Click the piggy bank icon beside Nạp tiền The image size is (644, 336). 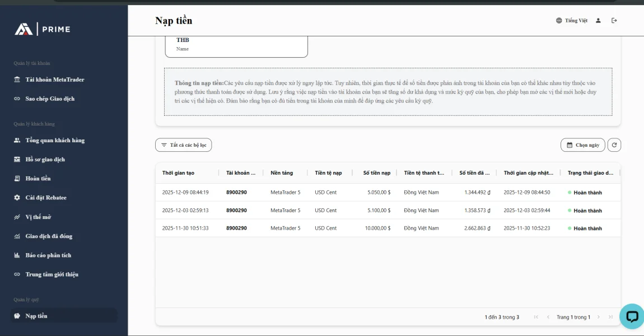point(17,316)
